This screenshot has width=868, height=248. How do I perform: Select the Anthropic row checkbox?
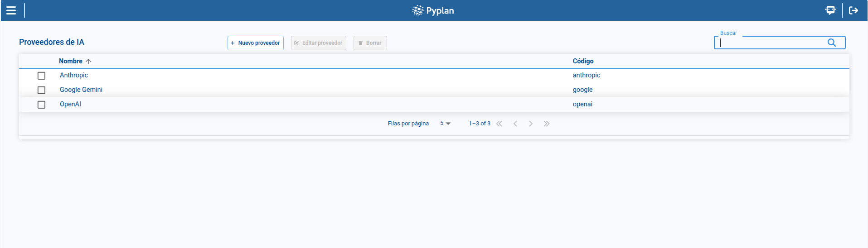tap(41, 76)
